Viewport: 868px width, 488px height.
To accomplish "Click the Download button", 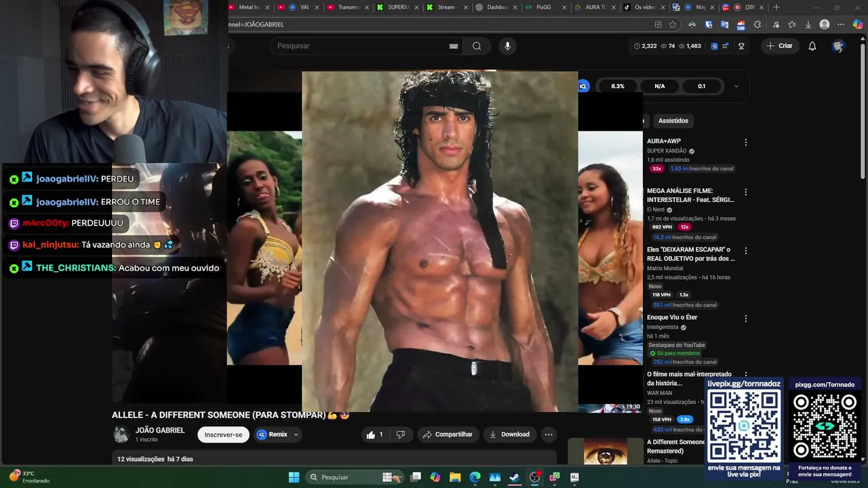I will point(509,434).
